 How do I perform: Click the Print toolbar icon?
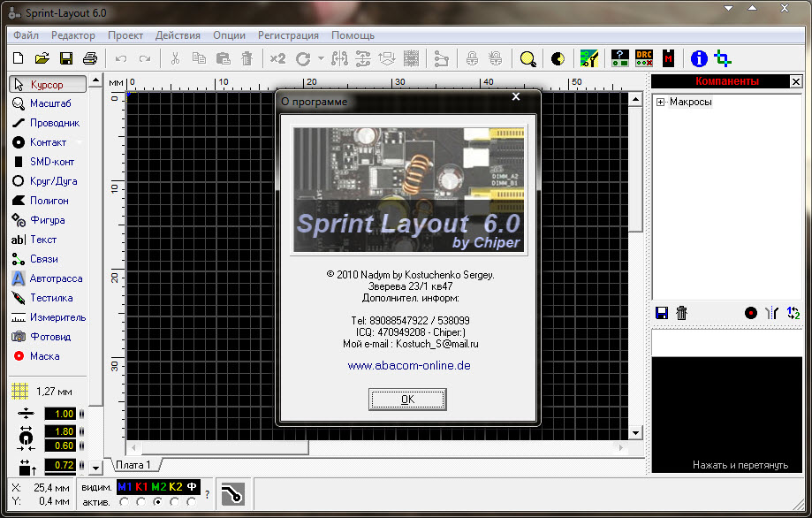pos(89,59)
